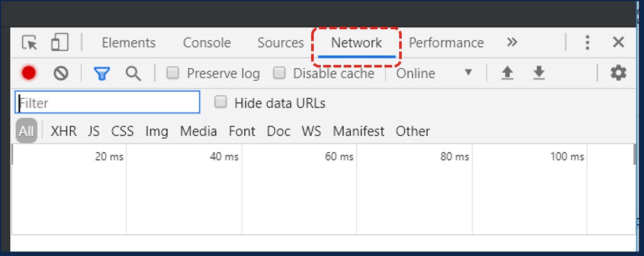Clear the network log
Screen dimensions: 644x256
click(x=61, y=73)
